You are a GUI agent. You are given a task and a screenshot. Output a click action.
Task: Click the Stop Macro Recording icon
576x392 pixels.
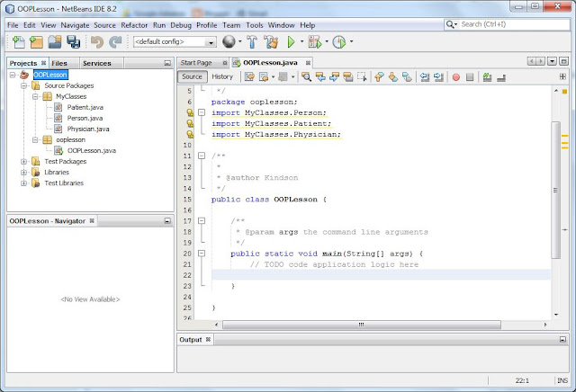tap(470, 77)
